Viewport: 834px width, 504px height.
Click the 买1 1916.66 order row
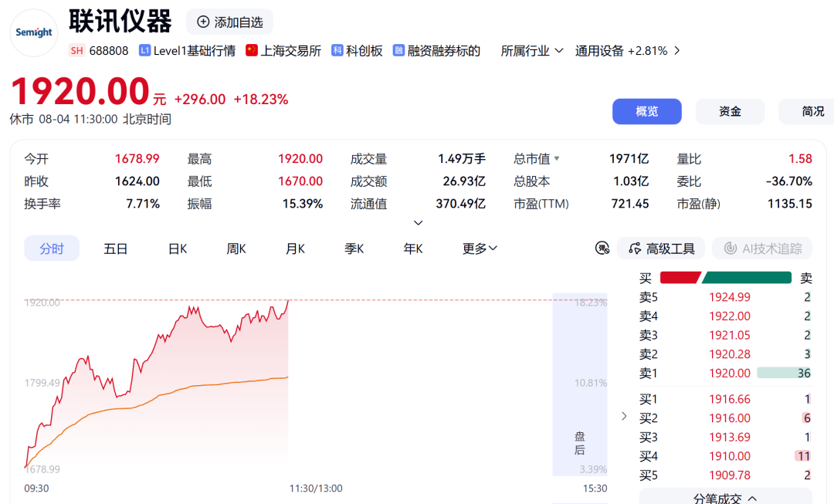click(x=725, y=399)
